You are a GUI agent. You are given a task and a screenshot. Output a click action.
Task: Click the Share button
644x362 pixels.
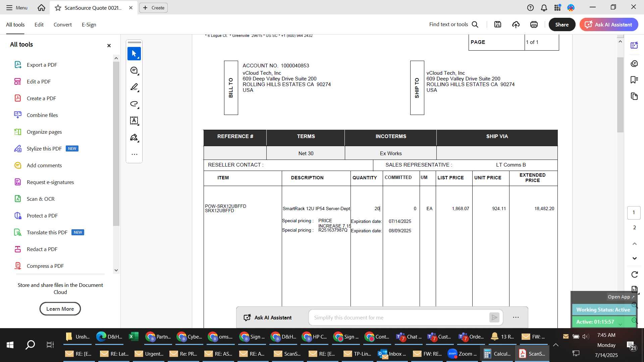coord(562,24)
